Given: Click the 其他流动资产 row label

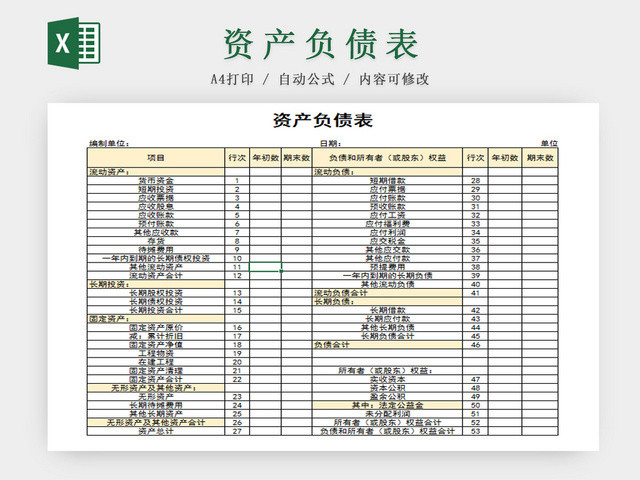Looking at the screenshot, I should 156,267.
